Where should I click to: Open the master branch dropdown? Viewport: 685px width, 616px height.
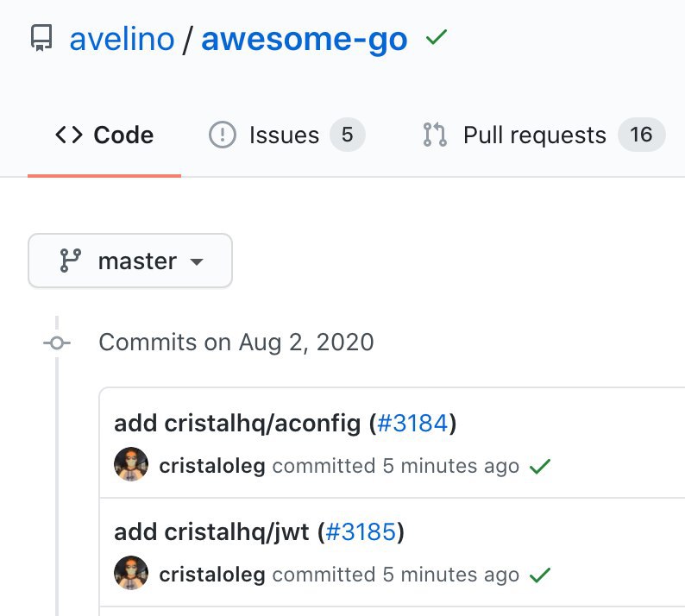(130, 261)
